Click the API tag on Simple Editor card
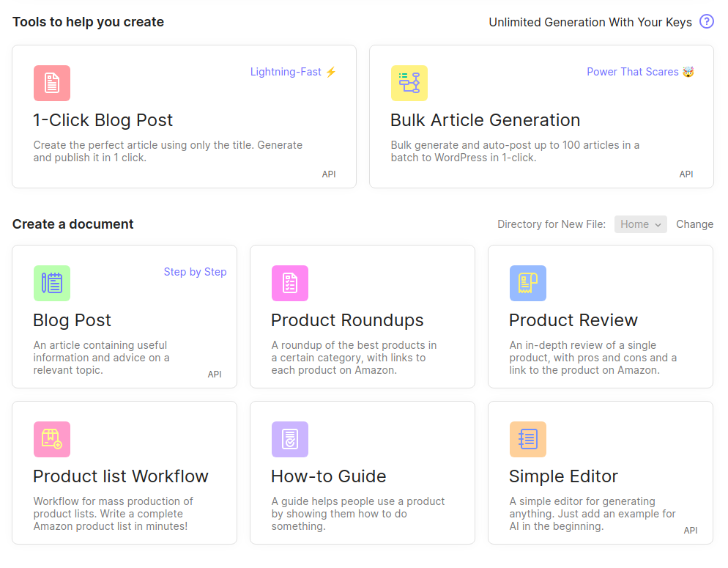Image resolution: width=728 pixels, height=568 pixels. pos(691,530)
